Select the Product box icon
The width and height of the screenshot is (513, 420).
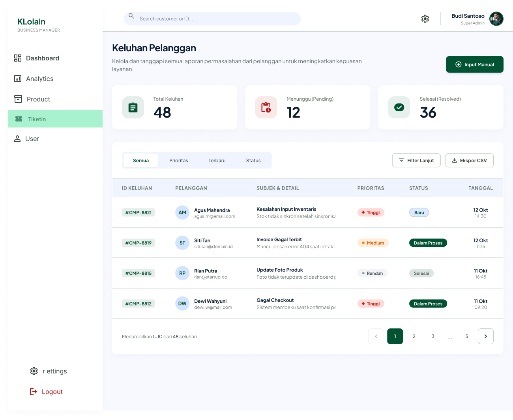[x=18, y=99]
